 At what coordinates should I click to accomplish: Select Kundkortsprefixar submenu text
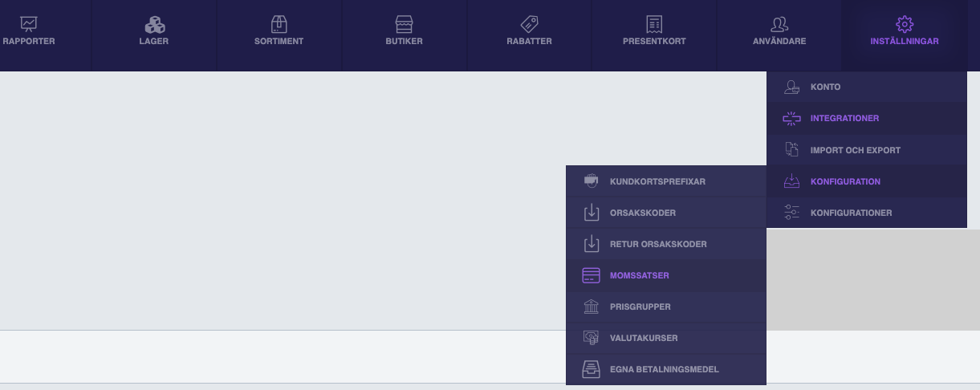(657, 181)
